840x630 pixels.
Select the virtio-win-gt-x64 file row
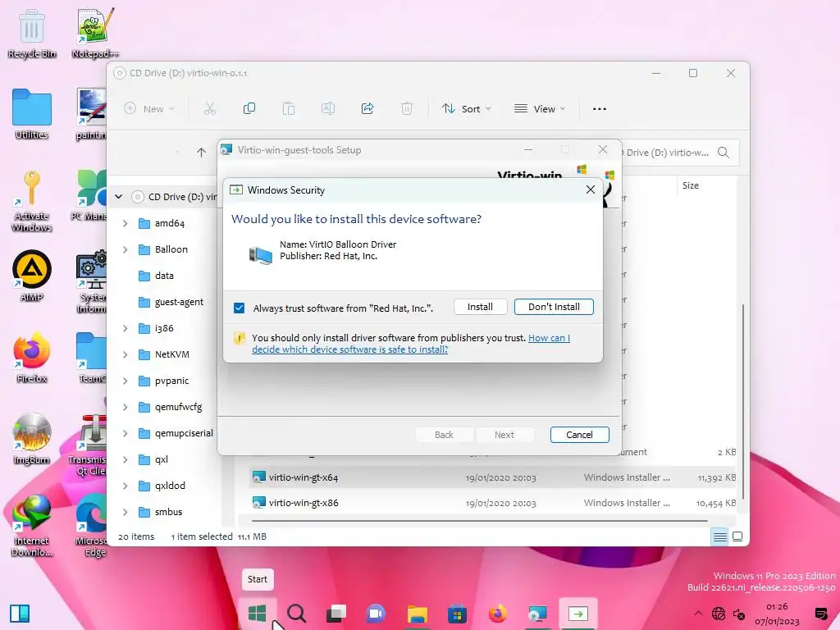pyautogui.click(x=493, y=477)
